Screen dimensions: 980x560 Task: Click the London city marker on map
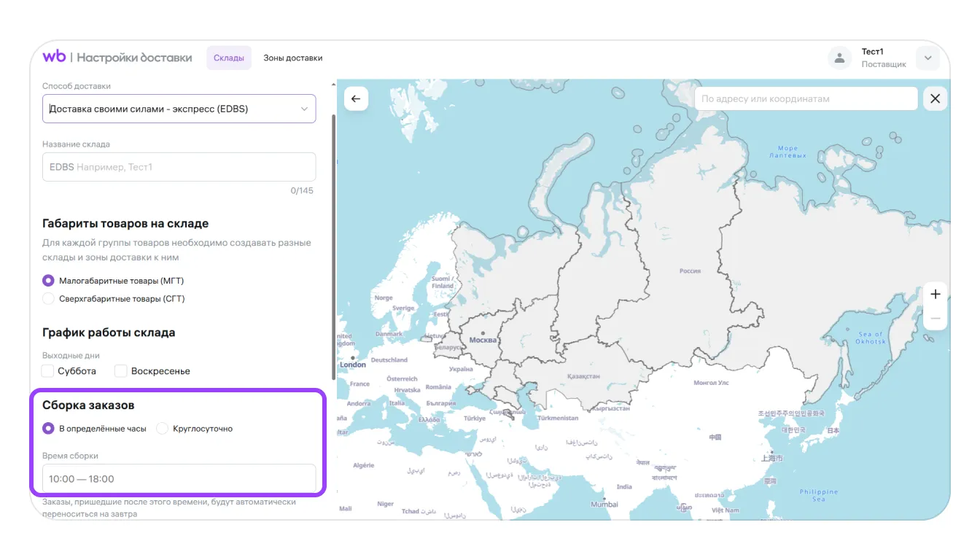coord(354,357)
